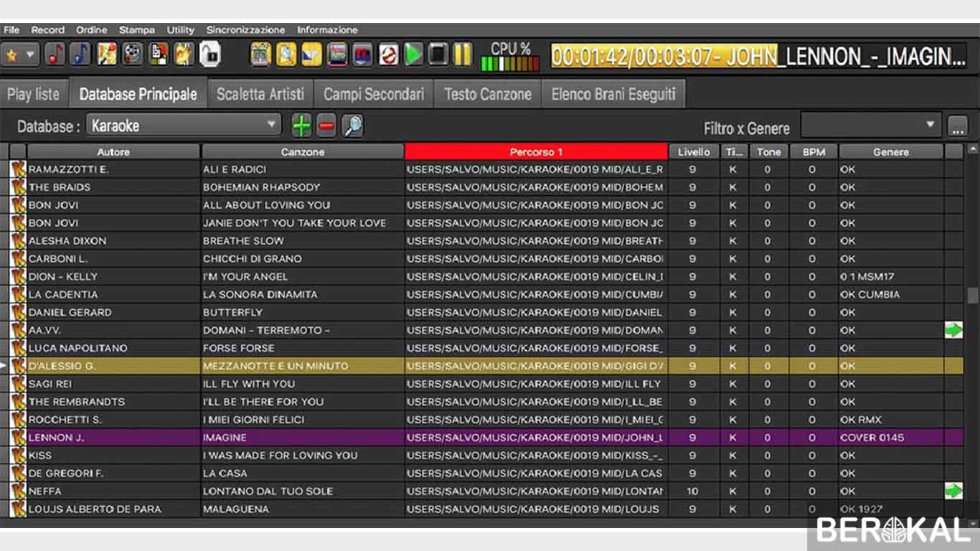
Task: Click the LA CASA song cell
Action: 303,474
